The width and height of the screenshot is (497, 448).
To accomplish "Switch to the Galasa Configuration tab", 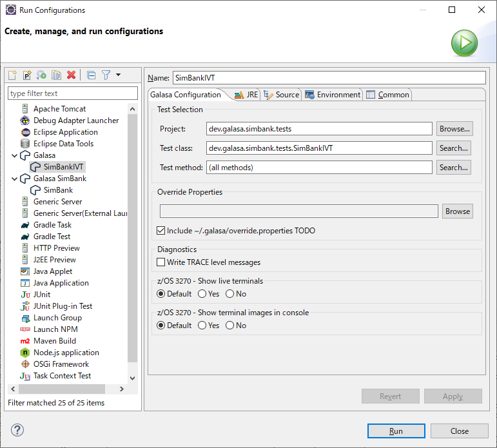I will coord(186,95).
